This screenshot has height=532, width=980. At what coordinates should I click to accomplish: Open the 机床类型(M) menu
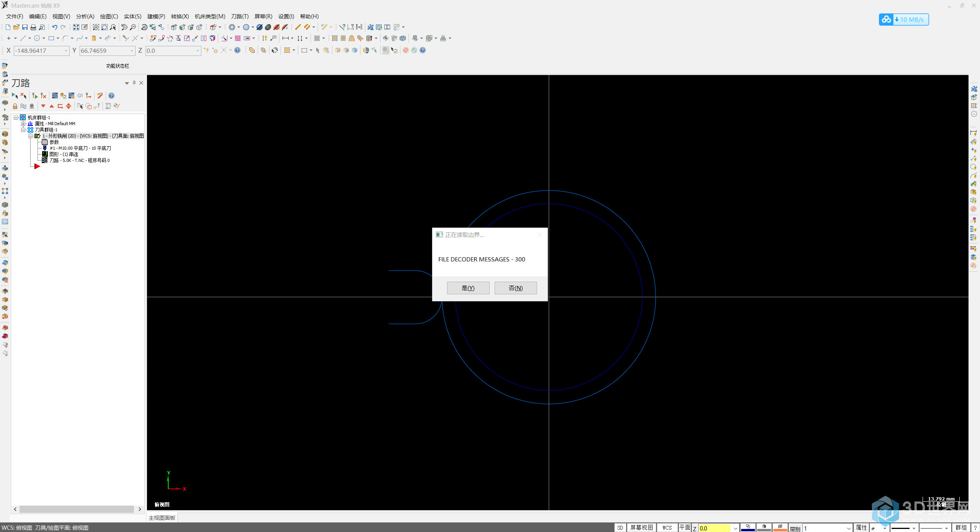pos(210,16)
